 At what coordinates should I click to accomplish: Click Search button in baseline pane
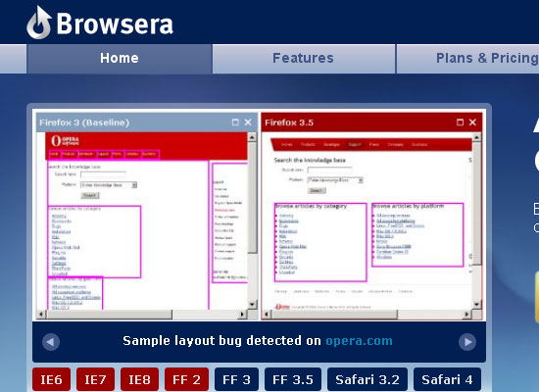coord(90,195)
